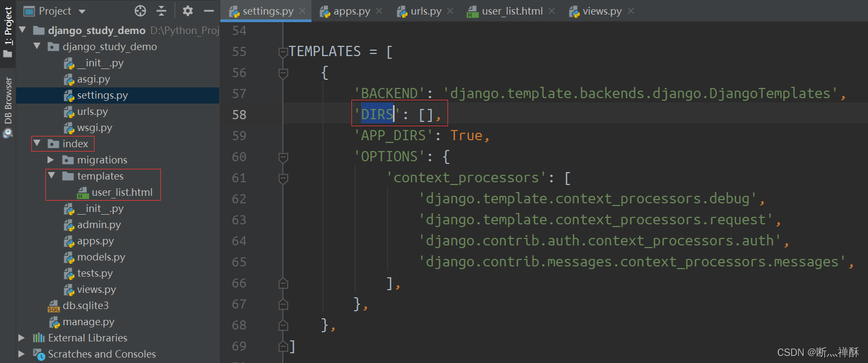Select admin.py in the project tree
This screenshot has height=363, width=868.
pyautogui.click(x=99, y=225)
